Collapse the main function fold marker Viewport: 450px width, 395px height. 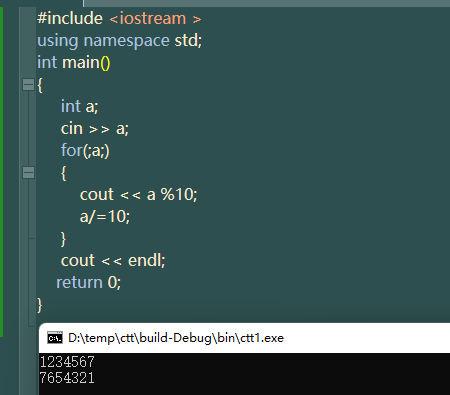pos(28,84)
